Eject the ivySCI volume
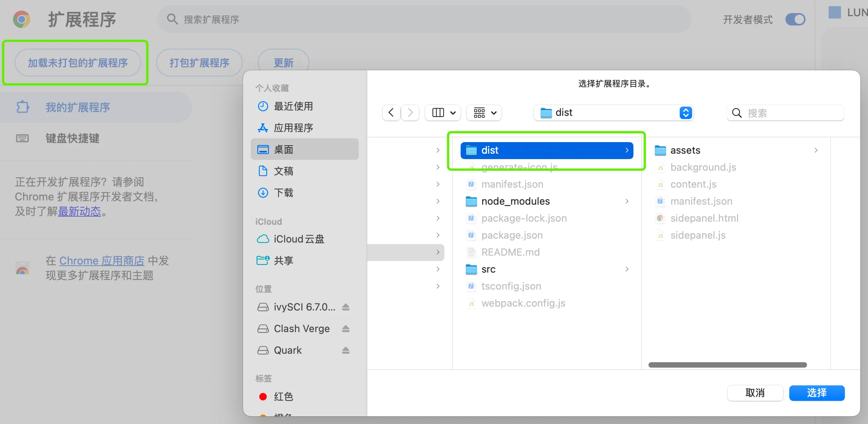Image resolution: width=868 pixels, height=424 pixels. click(346, 307)
